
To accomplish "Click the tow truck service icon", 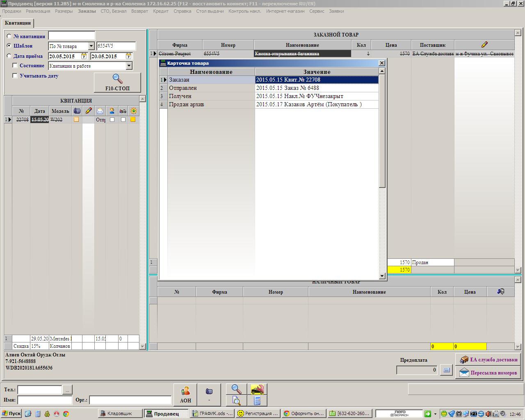I will pos(258,389).
